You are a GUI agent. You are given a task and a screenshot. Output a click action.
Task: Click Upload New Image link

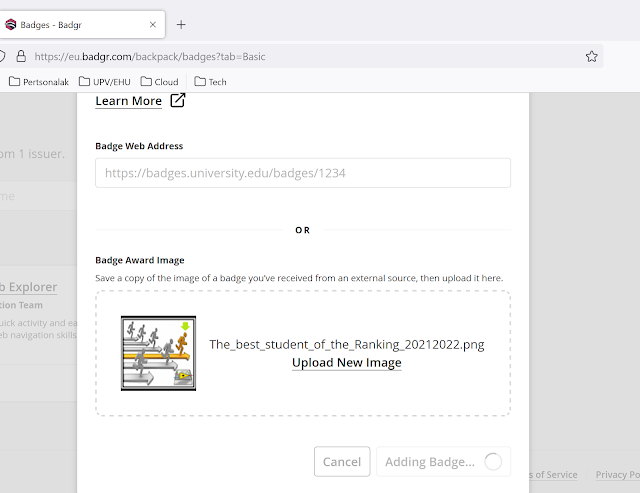347,362
